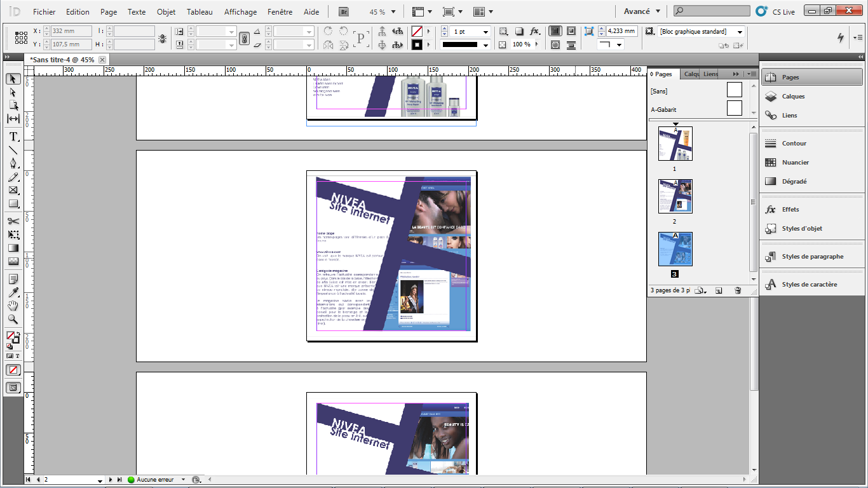
Task: Toggle Apply None swatch in toolbox
Action: (x=13, y=370)
